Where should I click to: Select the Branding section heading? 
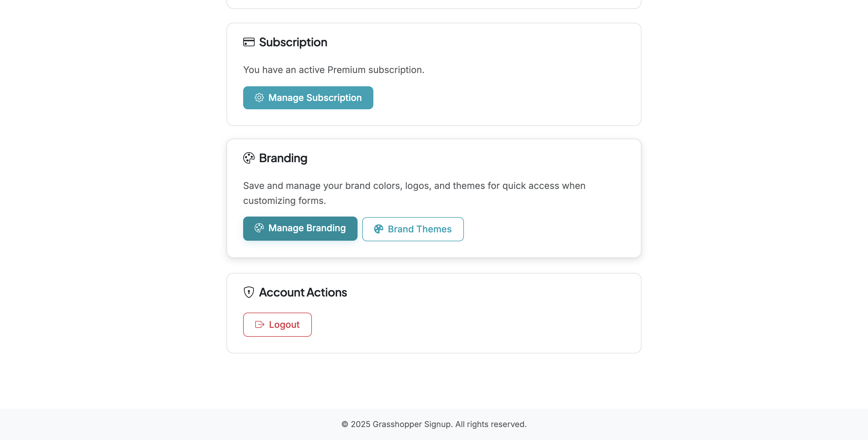[283, 158]
